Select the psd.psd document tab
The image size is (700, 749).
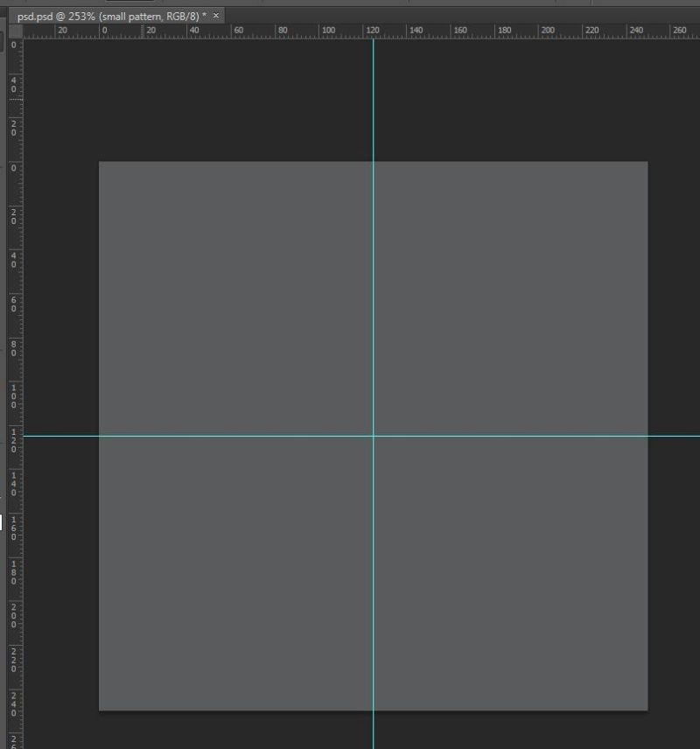click(x=116, y=17)
